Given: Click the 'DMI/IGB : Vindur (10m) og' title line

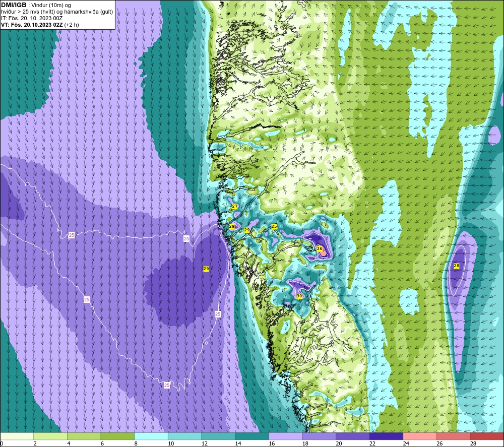Looking at the screenshot, I should [x=36, y=5].
